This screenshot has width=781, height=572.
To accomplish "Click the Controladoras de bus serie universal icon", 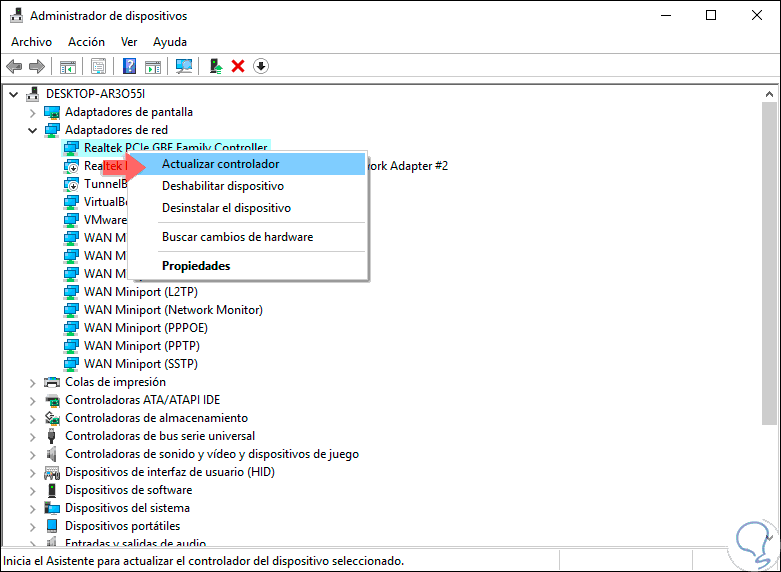I will (51, 436).
